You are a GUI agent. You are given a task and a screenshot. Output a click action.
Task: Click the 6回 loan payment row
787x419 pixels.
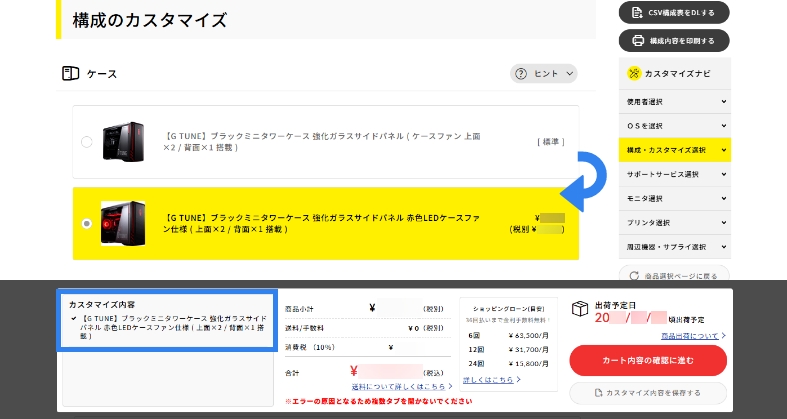click(508, 335)
